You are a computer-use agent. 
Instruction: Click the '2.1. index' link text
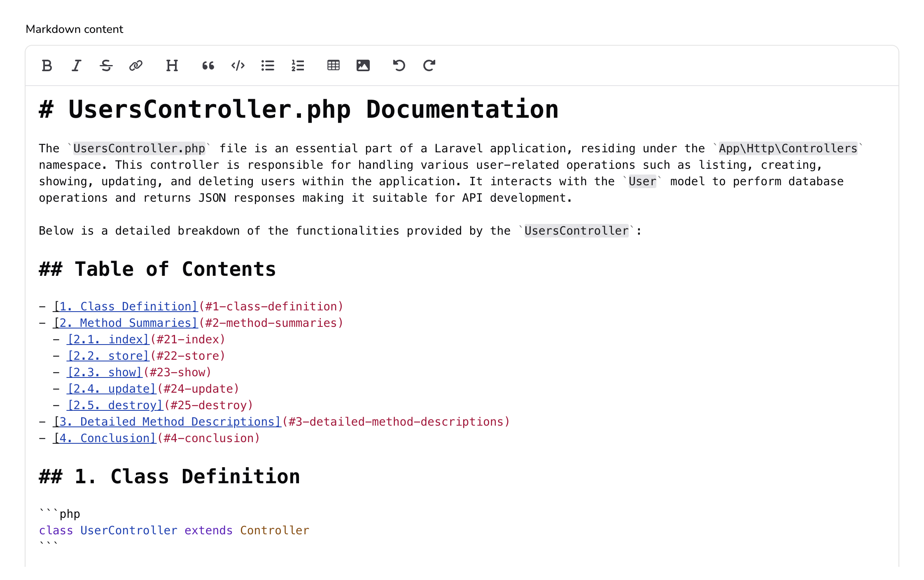click(108, 340)
